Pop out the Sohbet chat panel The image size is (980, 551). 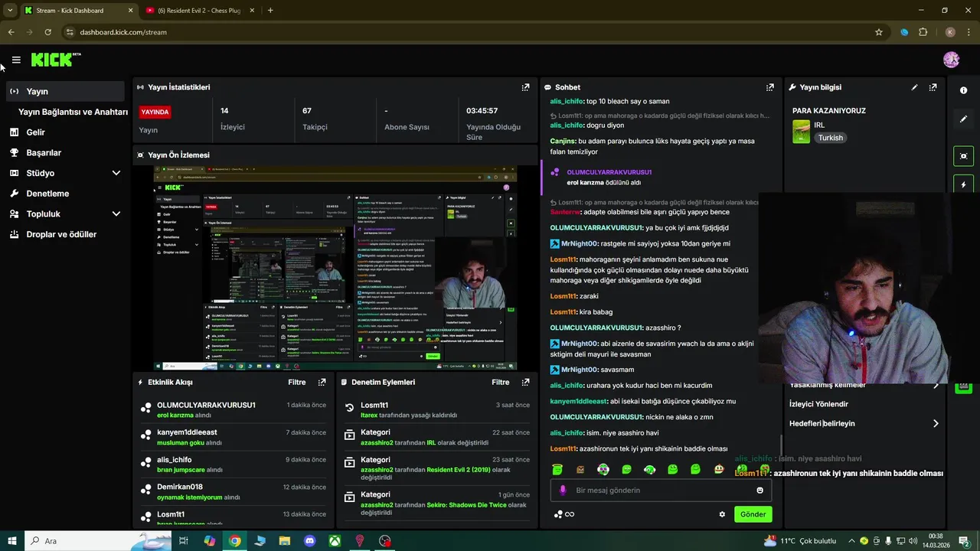[x=770, y=87]
